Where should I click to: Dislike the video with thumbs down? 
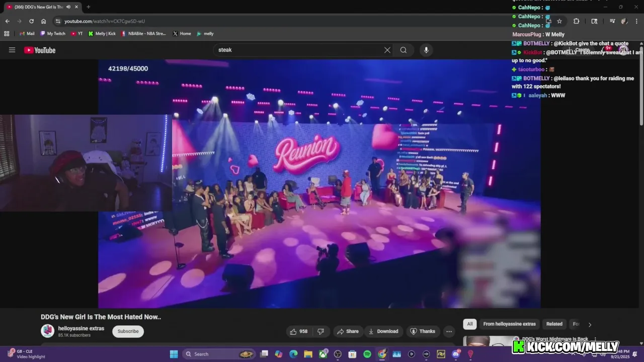tap(320, 331)
